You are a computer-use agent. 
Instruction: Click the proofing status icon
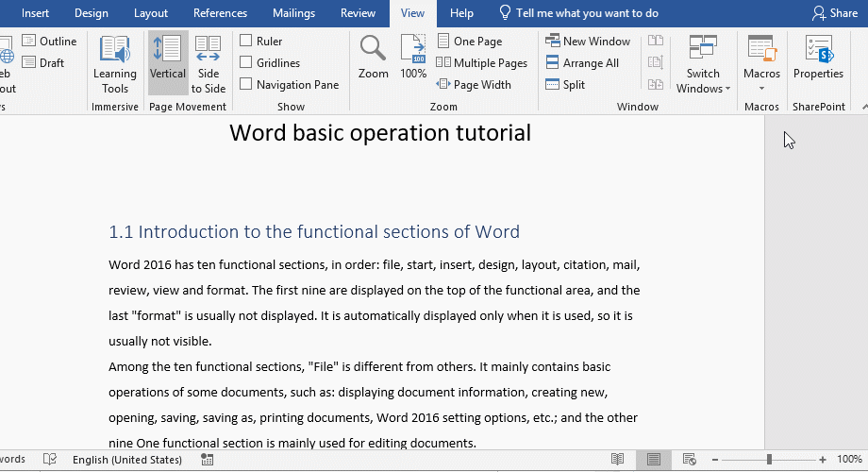point(50,460)
